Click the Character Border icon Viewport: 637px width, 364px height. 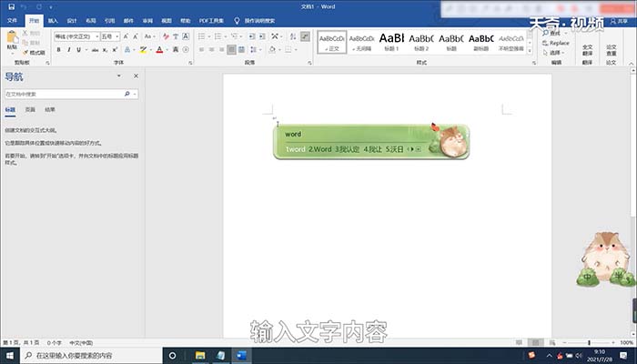point(186,36)
